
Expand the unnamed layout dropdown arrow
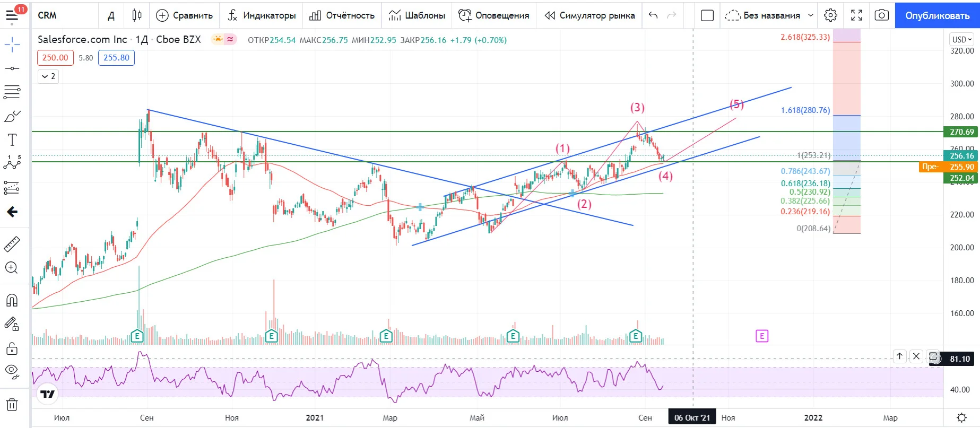tap(810, 15)
